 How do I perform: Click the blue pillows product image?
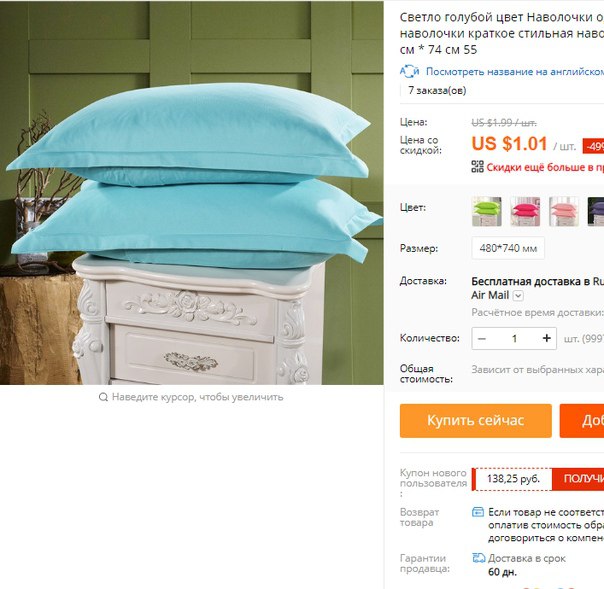point(191,193)
